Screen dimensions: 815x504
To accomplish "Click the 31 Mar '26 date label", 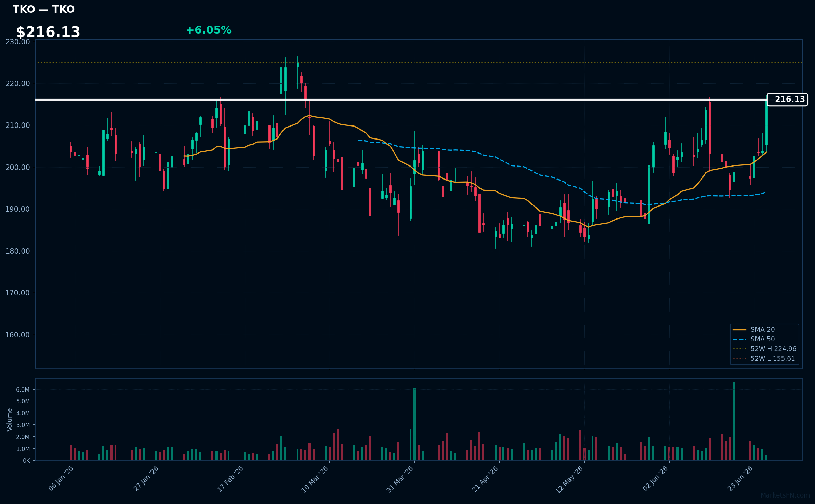I will pyautogui.click(x=400, y=479).
